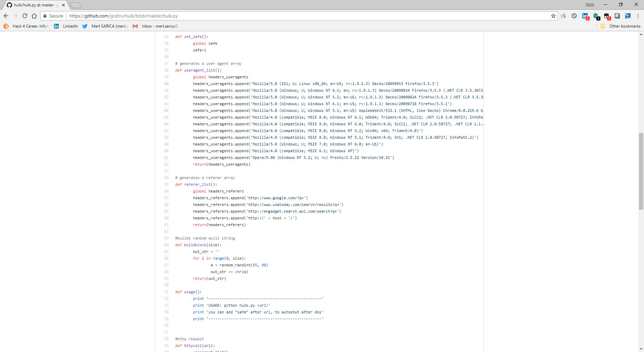644x352 pixels.
Task: Click the 'def referer_list():' code line
Action: (x=196, y=184)
